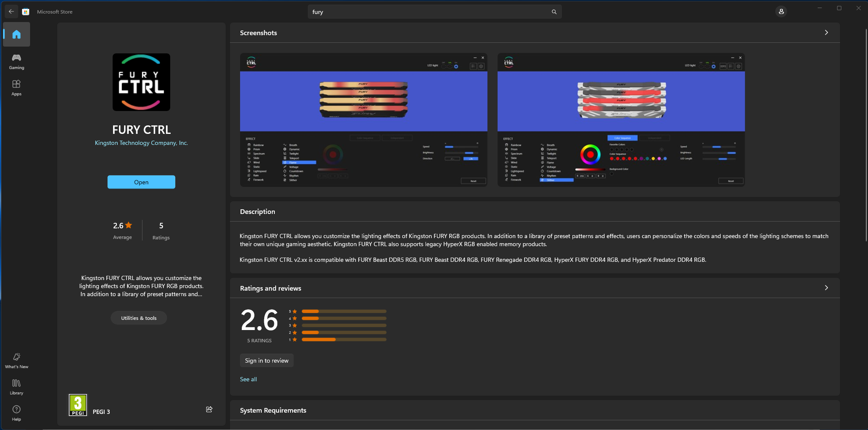Click the 3 star rating bar

344,325
